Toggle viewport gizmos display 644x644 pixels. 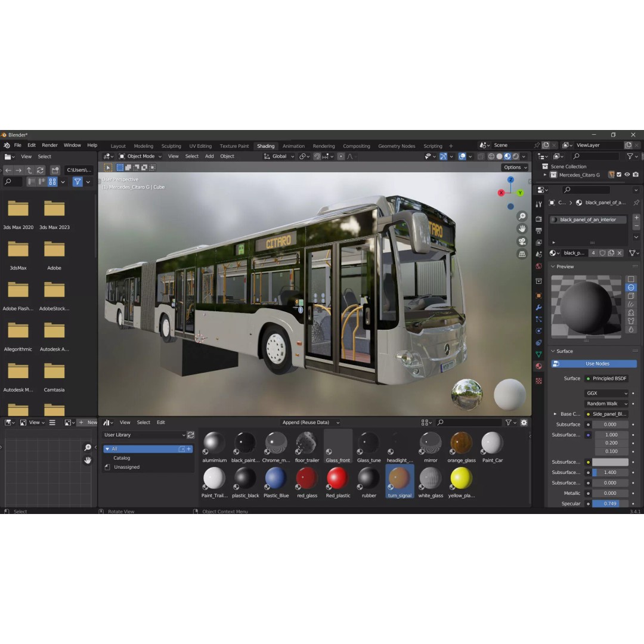443,156
